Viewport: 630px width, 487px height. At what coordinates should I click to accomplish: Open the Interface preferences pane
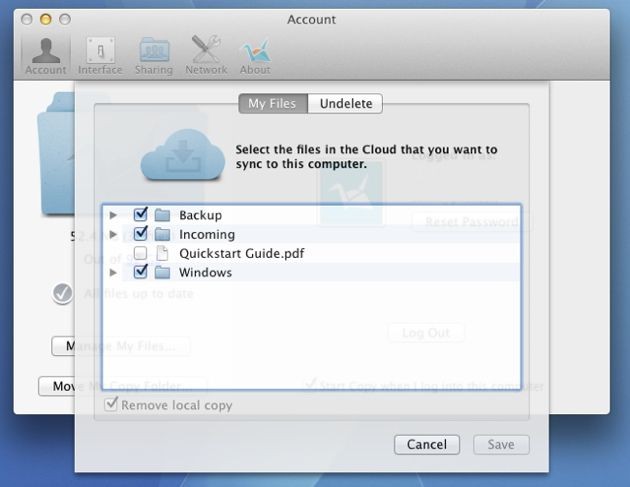(x=100, y=56)
